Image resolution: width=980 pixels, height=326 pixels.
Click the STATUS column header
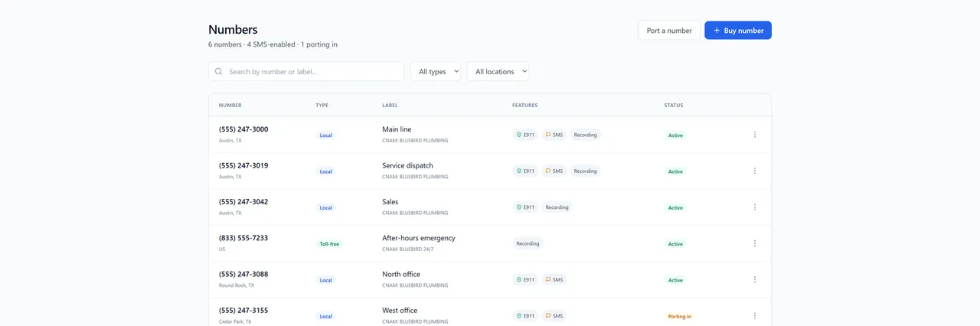pos(674,106)
